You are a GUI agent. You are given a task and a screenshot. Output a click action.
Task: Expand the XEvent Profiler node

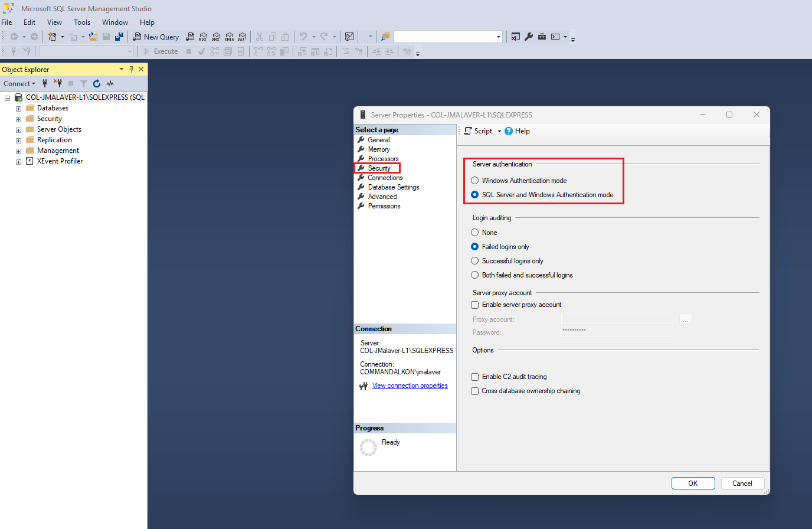[x=18, y=162]
